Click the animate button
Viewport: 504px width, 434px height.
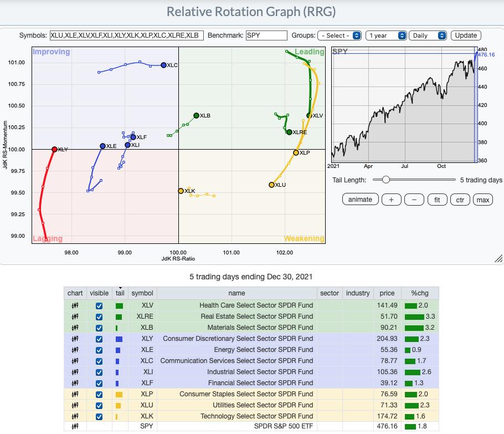(361, 200)
